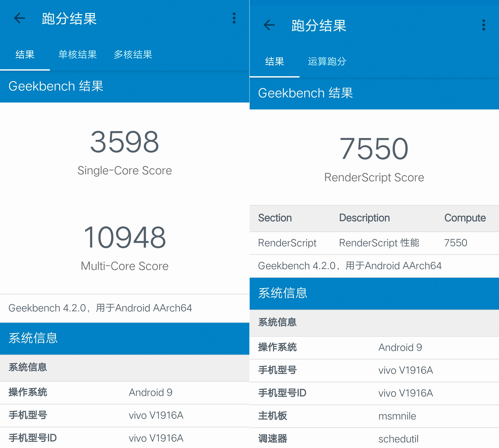Select the 操作系统 Android 9 entry

[125, 392]
